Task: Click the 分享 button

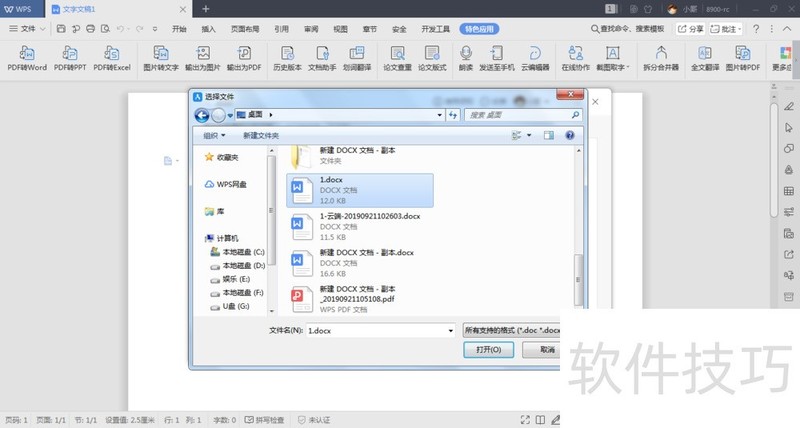Action: pos(690,29)
